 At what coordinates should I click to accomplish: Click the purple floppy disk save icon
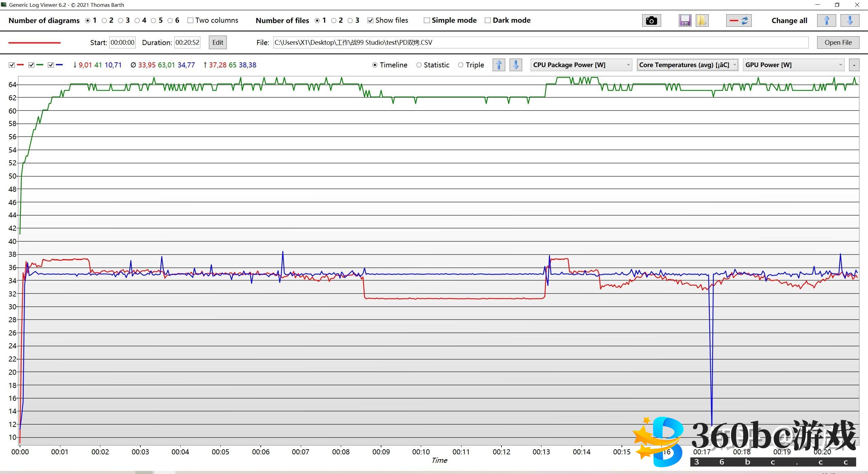click(685, 21)
